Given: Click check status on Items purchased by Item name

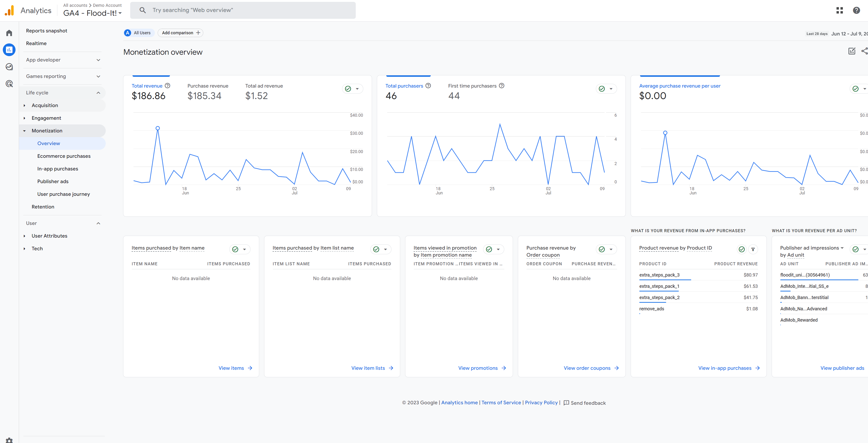Looking at the screenshot, I should coord(235,250).
